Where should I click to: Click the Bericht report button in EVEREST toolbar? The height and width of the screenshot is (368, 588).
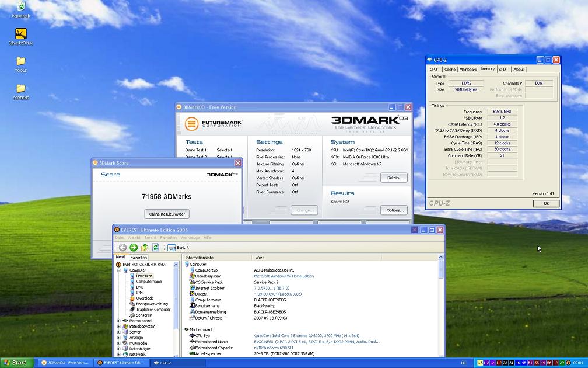tap(178, 248)
